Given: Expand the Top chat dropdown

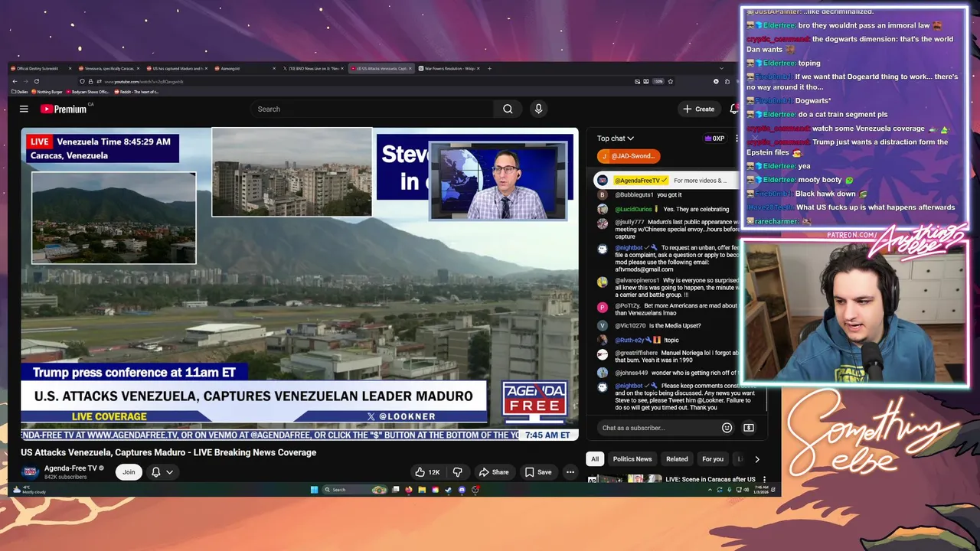Looking at the screenshot, I should 616,139.
